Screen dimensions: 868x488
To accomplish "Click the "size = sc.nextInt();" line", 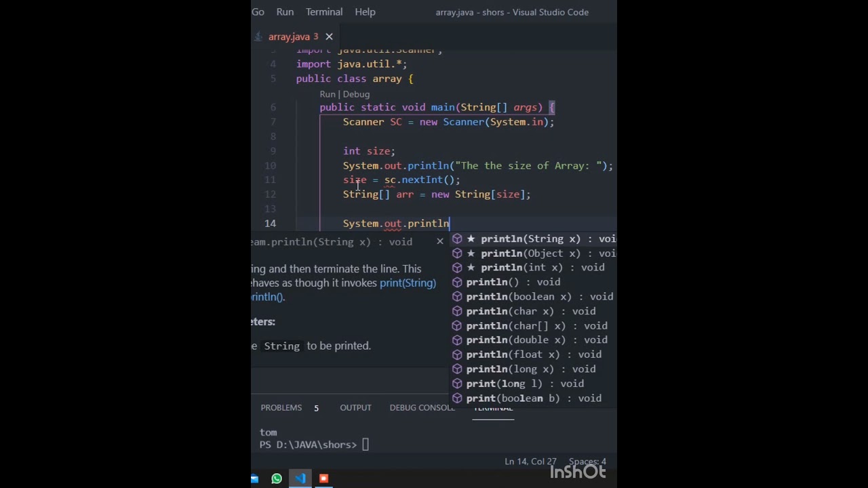I will pyautogui.click(x=401, y=180).
